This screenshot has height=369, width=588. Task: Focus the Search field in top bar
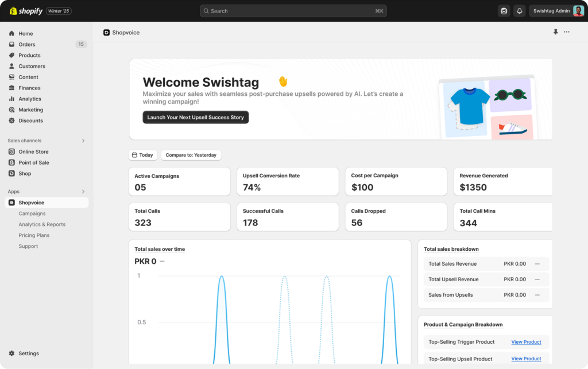293,11
